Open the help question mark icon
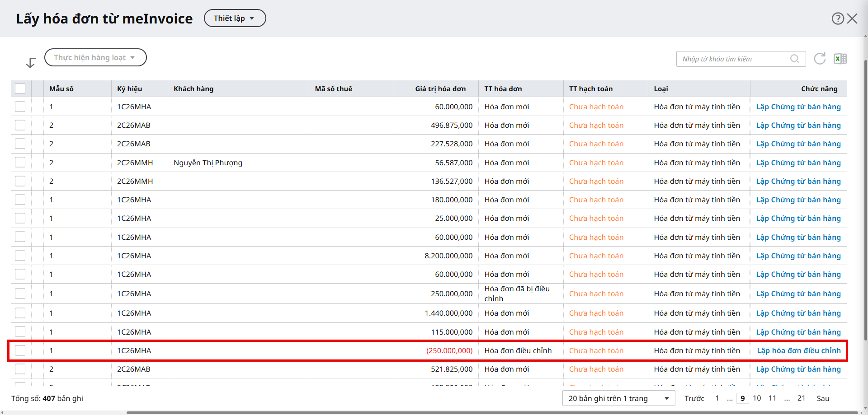Screen dimensions: 868x415 click(838, 19)
